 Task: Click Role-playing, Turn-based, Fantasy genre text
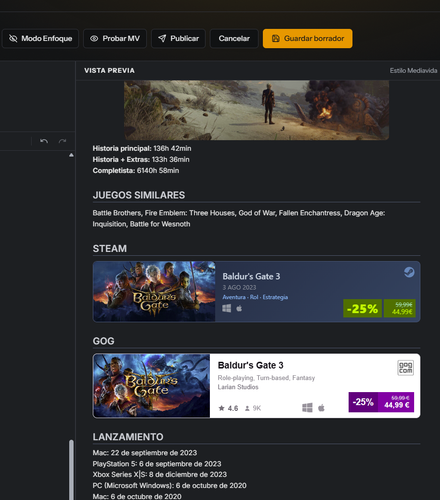266,378
